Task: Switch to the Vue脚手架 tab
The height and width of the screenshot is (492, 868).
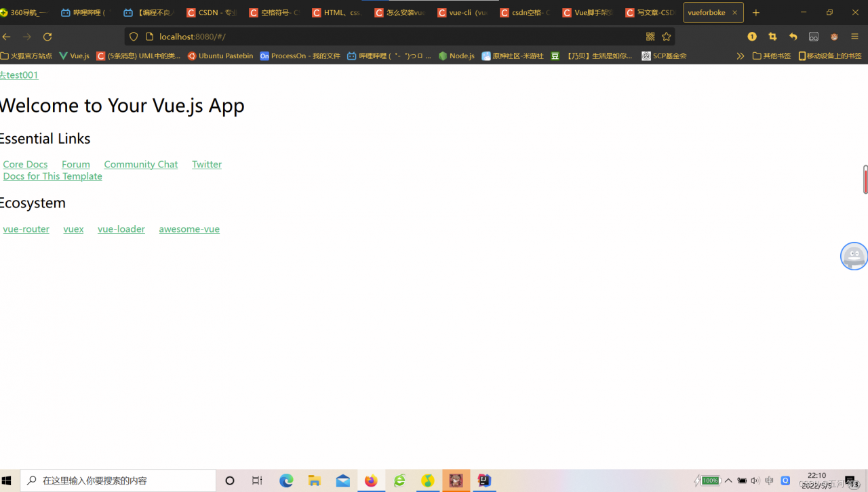Action: click(x=587, y=12)
